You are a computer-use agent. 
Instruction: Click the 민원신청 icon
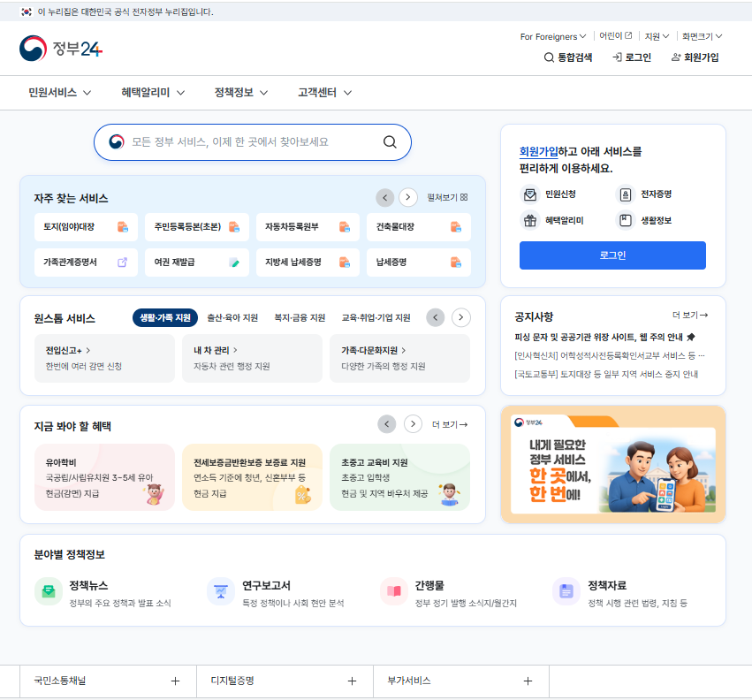click(x=530, y=194)
